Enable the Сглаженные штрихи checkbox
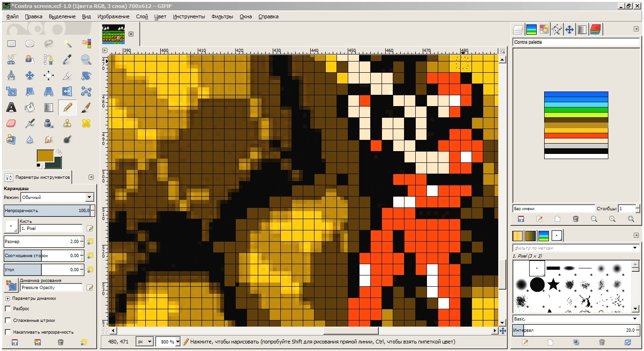644x351 pixels. [7, 320]
